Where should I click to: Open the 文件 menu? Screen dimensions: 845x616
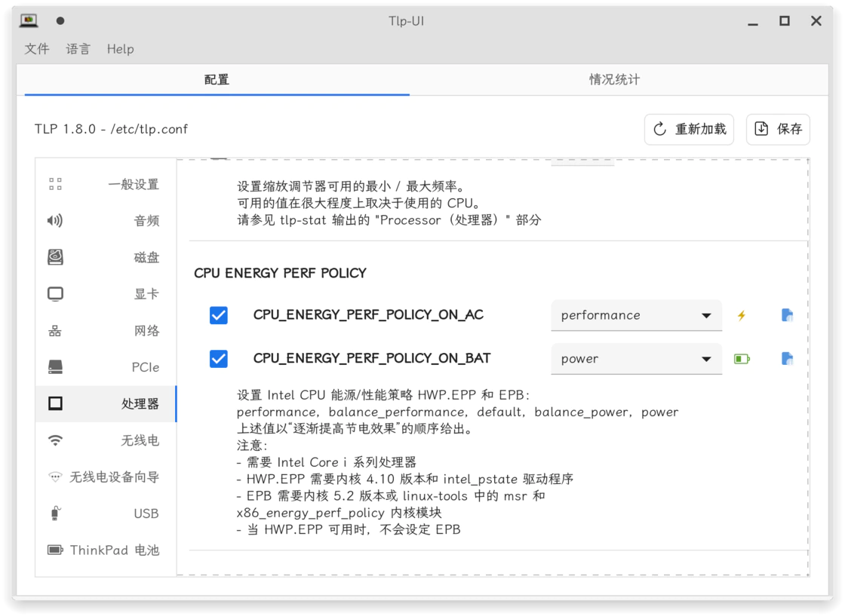37,49
